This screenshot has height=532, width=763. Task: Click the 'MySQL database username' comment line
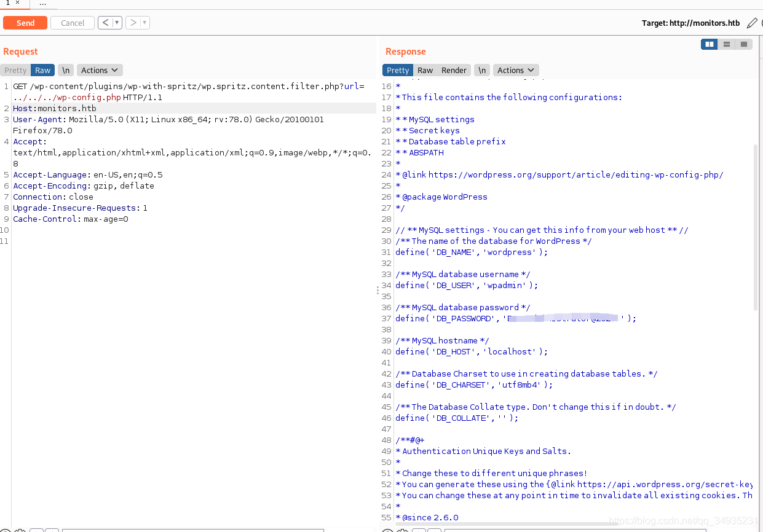[x=463, y=275]
